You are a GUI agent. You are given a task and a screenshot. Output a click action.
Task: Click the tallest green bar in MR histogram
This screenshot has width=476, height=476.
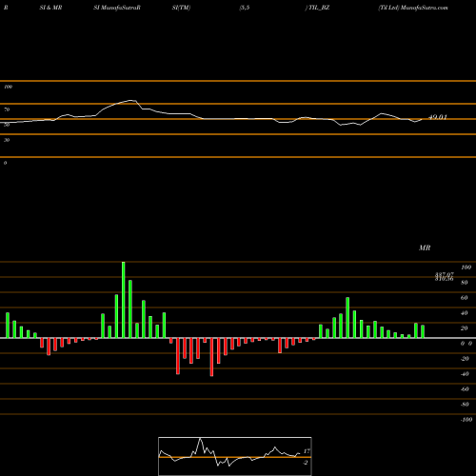(x=124, y=300)
